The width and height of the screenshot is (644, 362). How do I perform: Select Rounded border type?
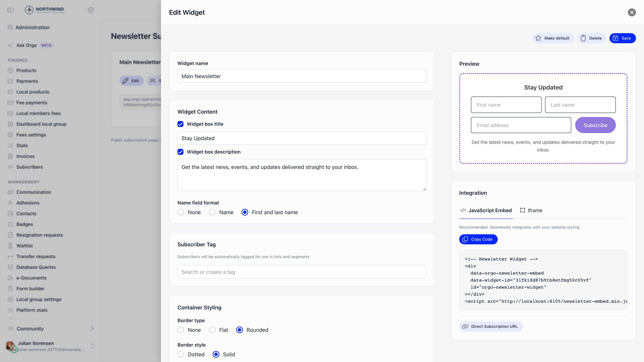point(239,330)
